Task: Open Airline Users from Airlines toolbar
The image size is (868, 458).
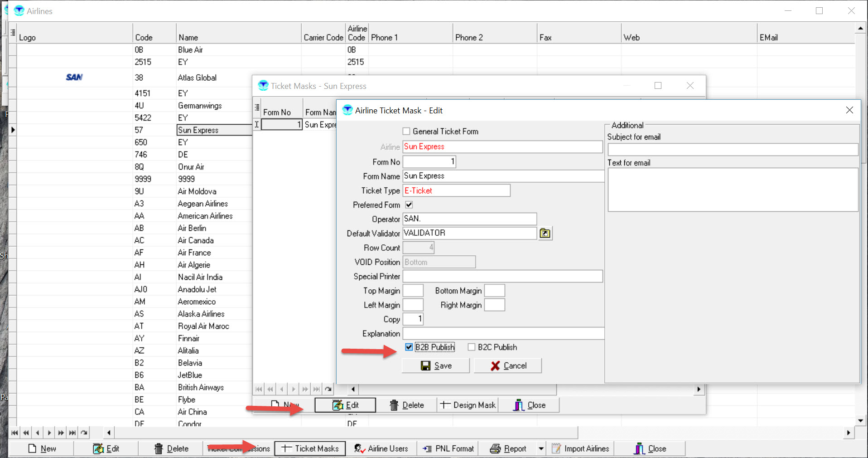Action: (x=381, y=449)
